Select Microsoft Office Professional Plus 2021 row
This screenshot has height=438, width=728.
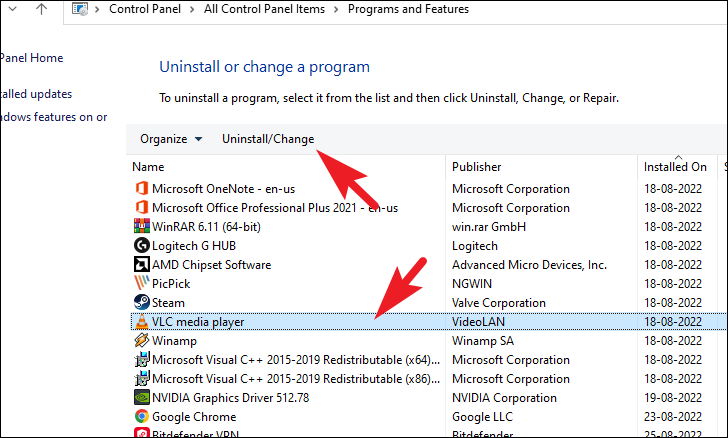coord(429,208)
